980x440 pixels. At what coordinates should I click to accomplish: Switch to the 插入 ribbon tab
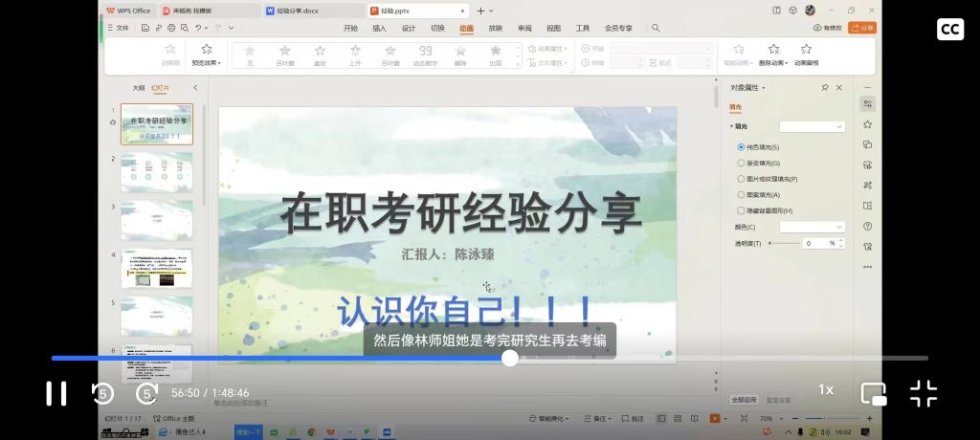(379, 28)
